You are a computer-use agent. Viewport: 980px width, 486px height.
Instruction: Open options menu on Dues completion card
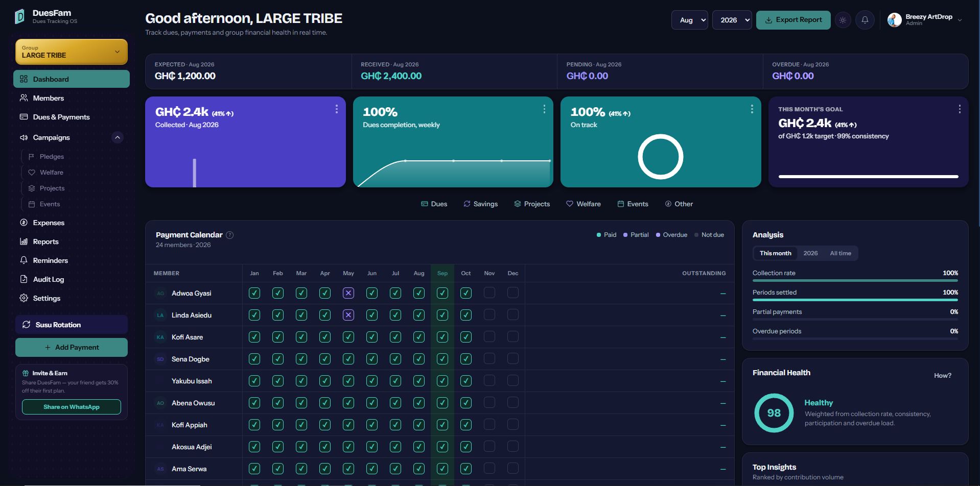(544, 109)
